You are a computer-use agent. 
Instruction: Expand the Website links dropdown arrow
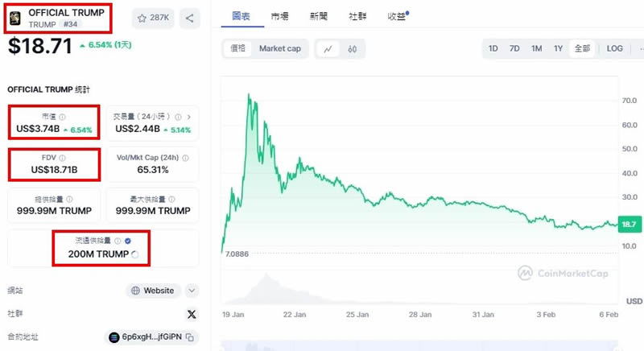coord(192,291)
